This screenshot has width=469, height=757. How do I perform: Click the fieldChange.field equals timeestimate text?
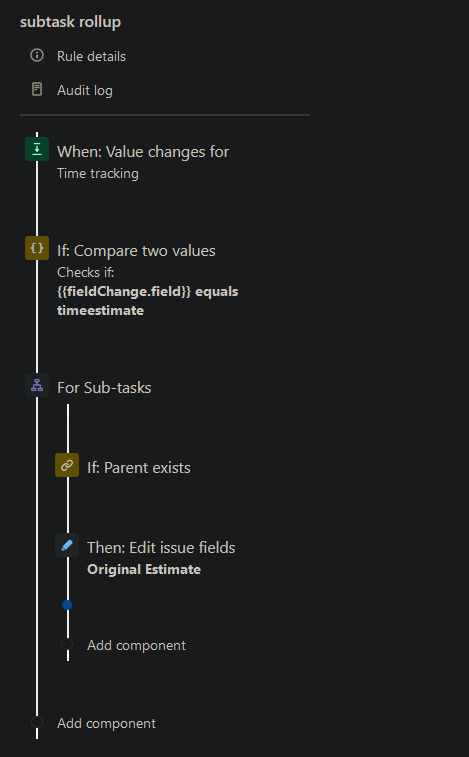(147, 301)
